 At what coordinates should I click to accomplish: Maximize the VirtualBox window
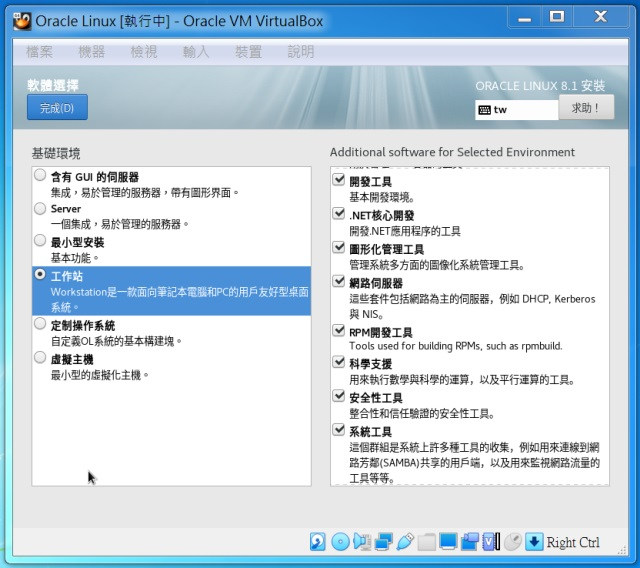coord(557,17)
